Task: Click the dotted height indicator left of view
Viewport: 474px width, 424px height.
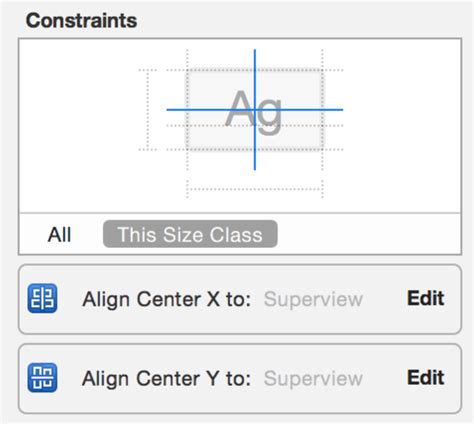Action: tap(148, 110)
